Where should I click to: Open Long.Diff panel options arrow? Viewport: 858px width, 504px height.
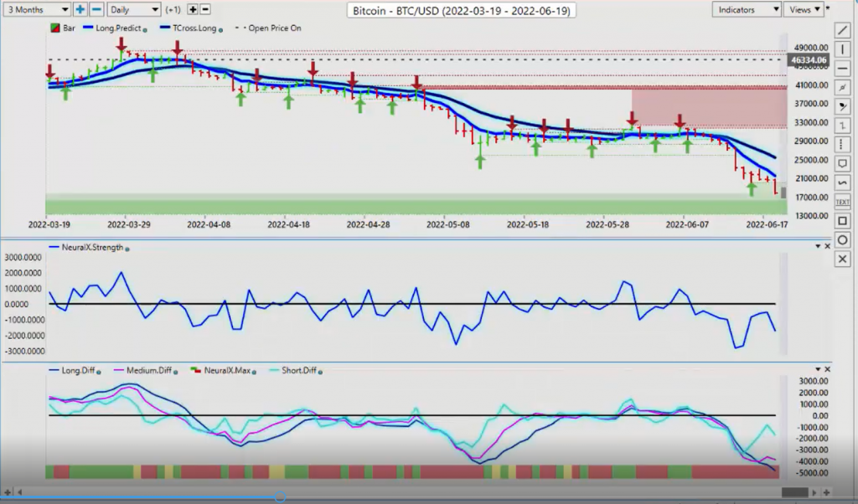(x=818, y=369)
